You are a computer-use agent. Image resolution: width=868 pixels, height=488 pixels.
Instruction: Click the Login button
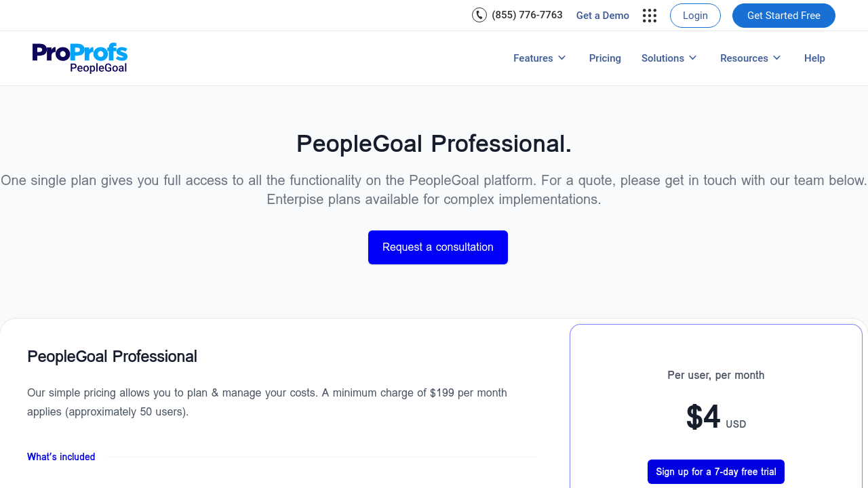coord(695,16)
